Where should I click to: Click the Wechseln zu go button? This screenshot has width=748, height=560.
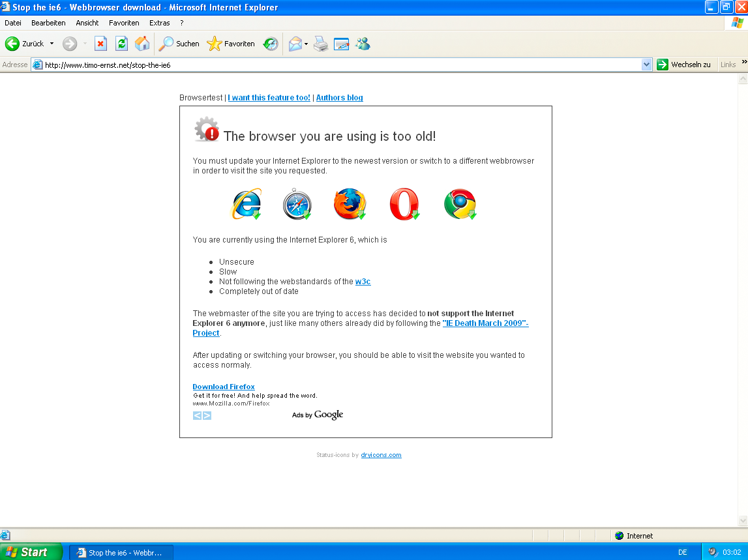[684, 65]
